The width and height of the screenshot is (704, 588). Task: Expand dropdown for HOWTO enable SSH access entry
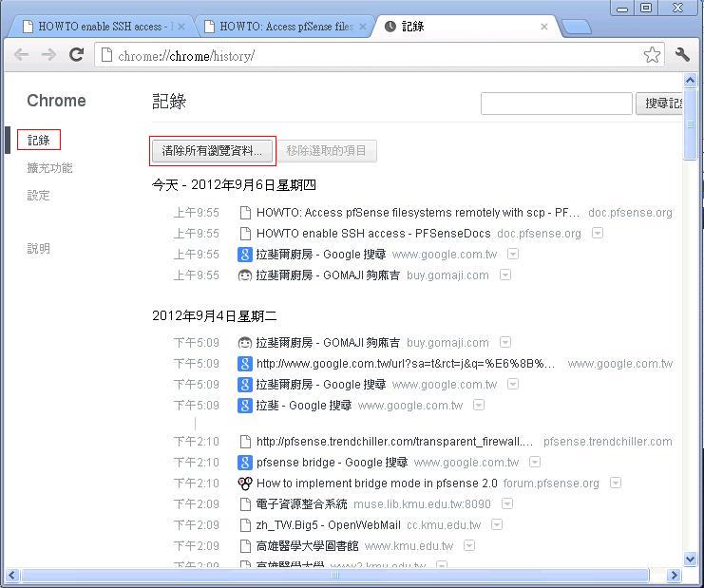point(598,233)
